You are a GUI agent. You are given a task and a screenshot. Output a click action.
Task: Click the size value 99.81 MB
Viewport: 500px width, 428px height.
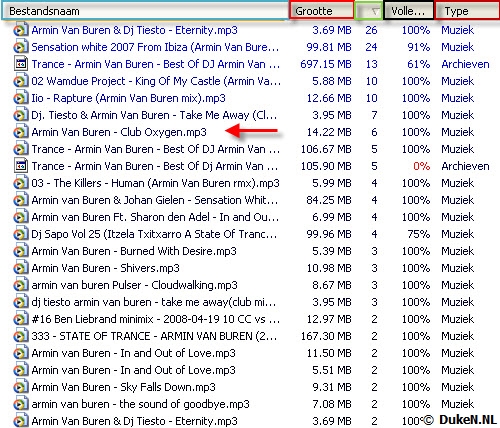tap(329, 47)
